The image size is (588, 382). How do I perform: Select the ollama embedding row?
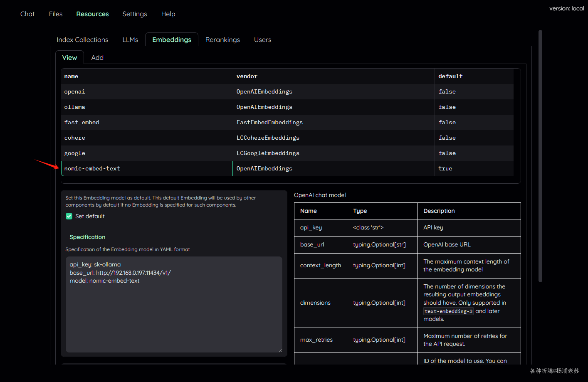287,107
